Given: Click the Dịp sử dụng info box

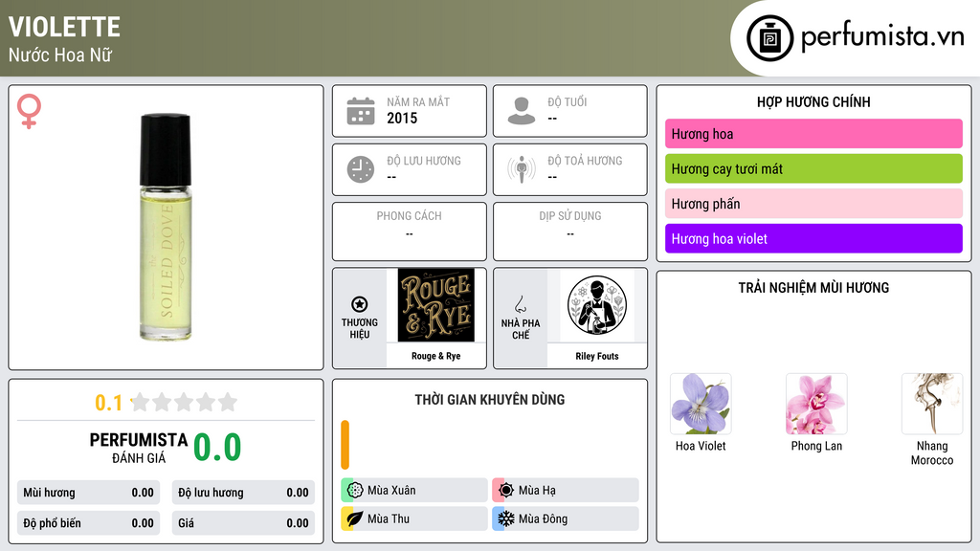Looking at the screenshot, I should point(570,231).
